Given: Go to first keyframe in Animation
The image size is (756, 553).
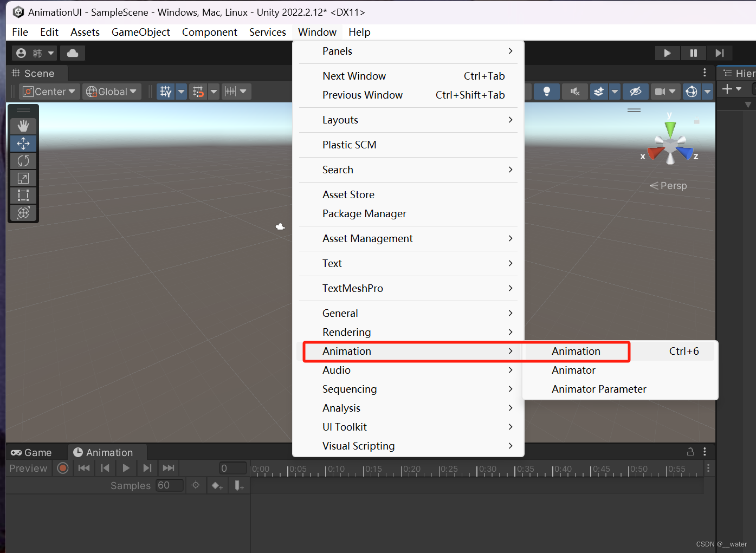Looking at the screenshot, I should click(84, 468).
